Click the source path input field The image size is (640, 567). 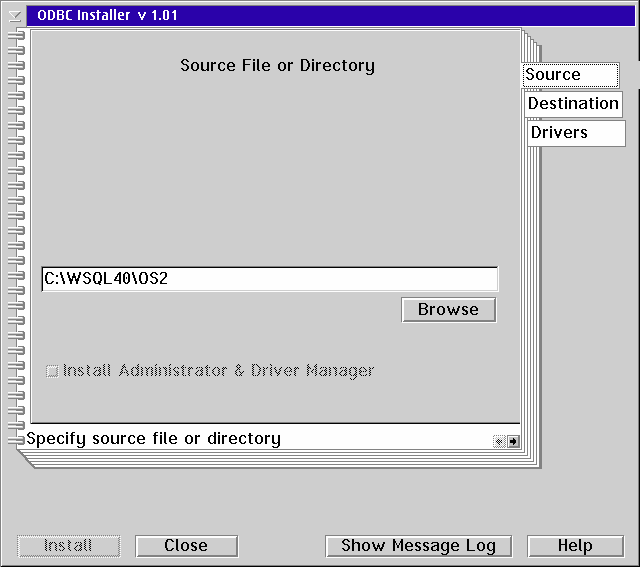pyautogui.click(x=270, y=279)
